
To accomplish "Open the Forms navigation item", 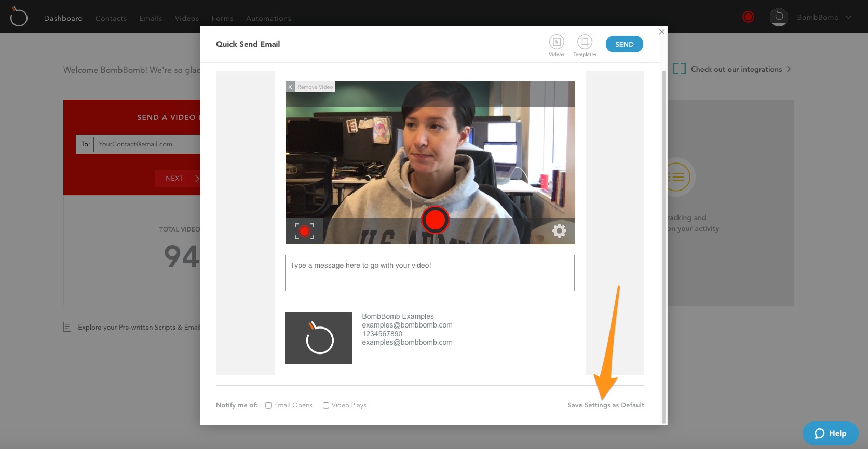I will point(223,18).
